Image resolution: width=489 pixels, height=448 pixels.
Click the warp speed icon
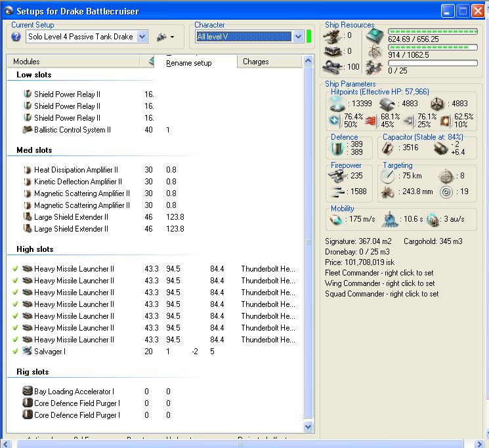click(x=433, y=219)
